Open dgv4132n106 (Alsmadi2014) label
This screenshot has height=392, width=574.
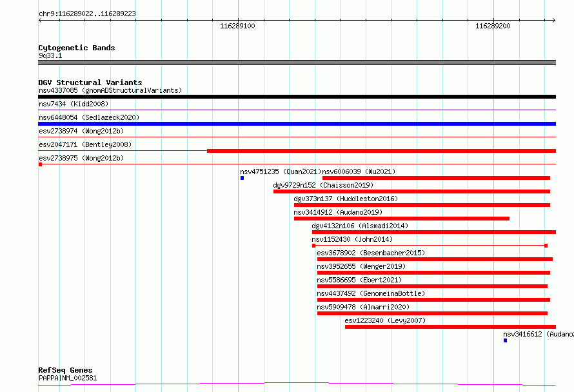pos(360,226)
